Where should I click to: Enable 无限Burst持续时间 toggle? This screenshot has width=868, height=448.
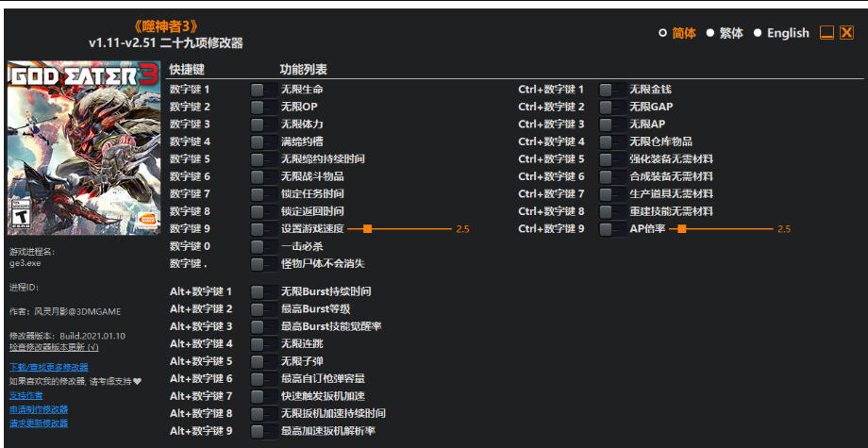point(263,291)
